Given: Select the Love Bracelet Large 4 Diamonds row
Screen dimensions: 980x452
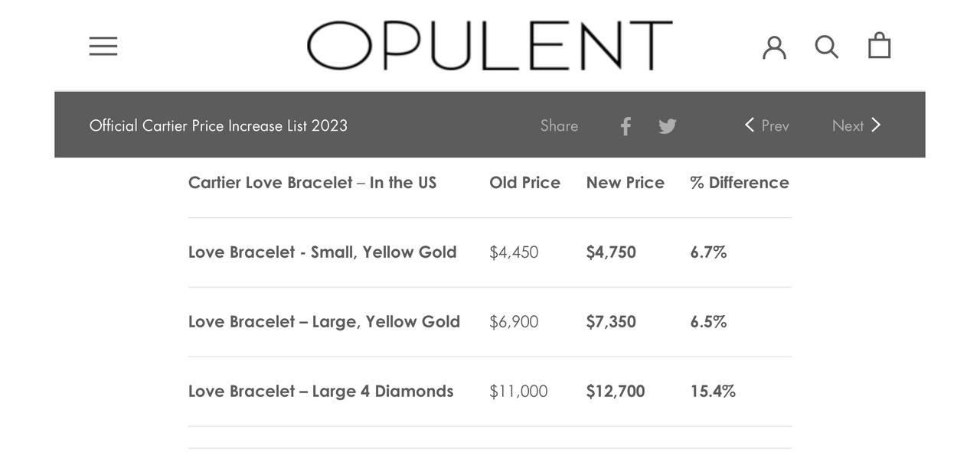Looking at the screenshot, I should (321, 392).
